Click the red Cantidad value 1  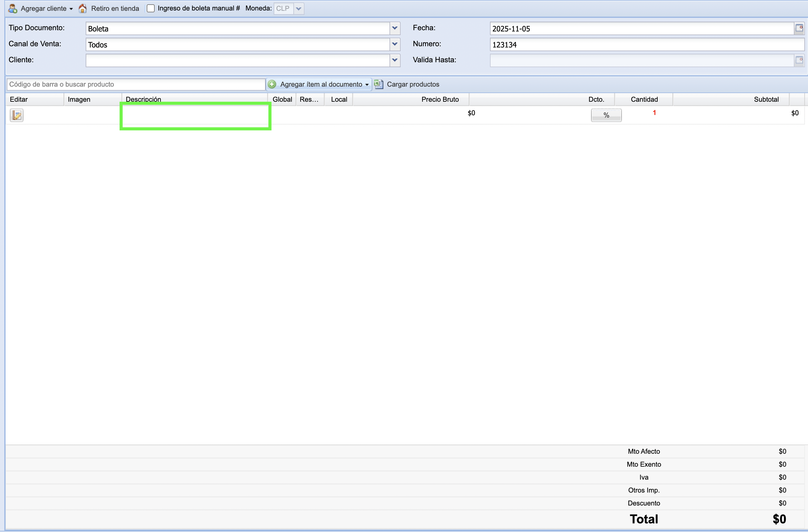click(654, 113)
